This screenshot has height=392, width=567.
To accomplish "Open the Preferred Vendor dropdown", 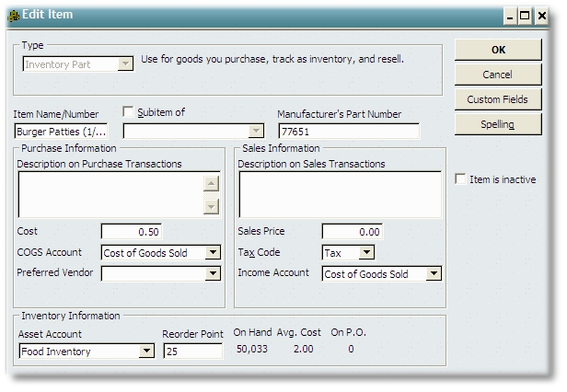I will (x=213, y=273).
